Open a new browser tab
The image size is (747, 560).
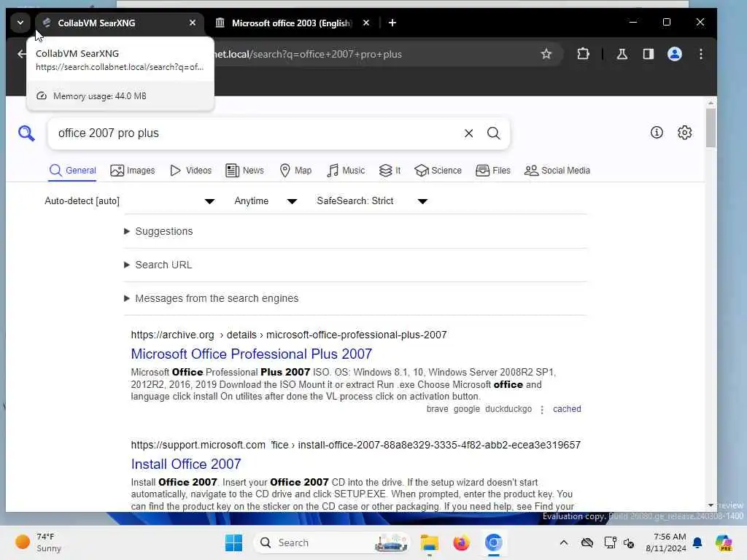point(392,23)
